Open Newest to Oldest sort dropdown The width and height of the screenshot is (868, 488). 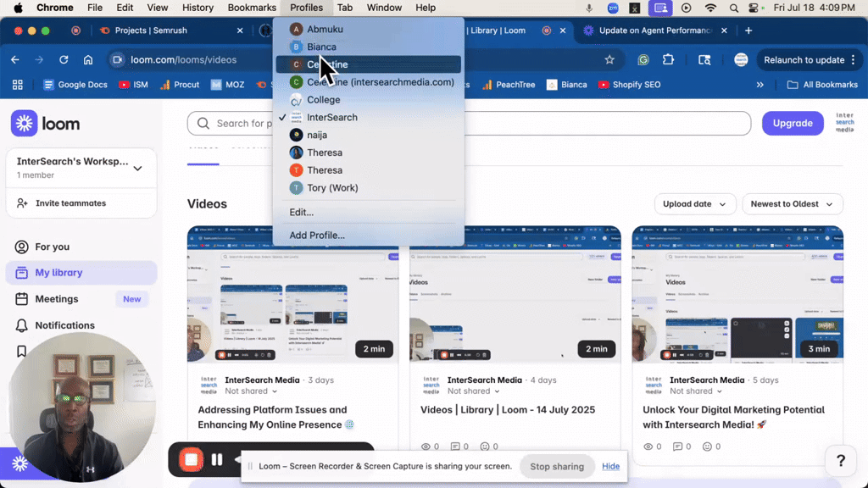tap(793, 204)
